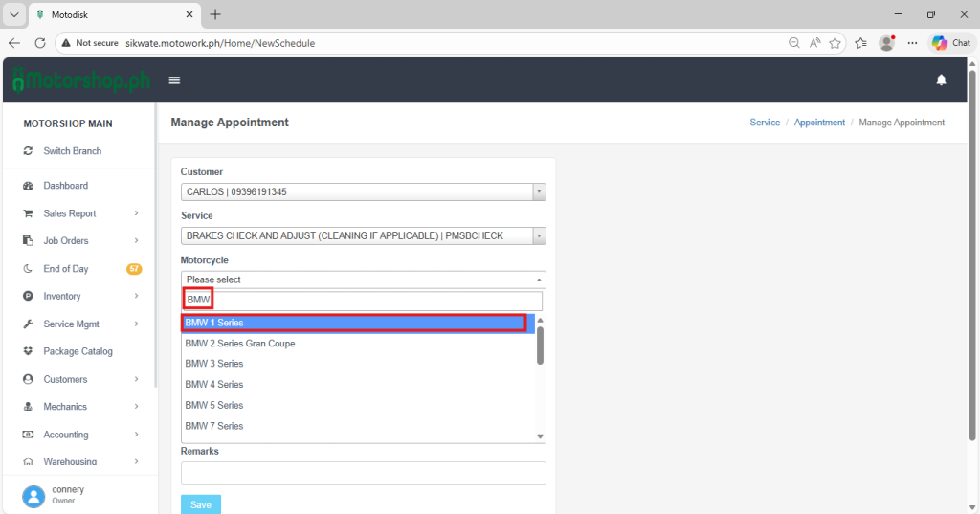
Task: Expand the Sales Report submenu
Action: click(137, 213)
